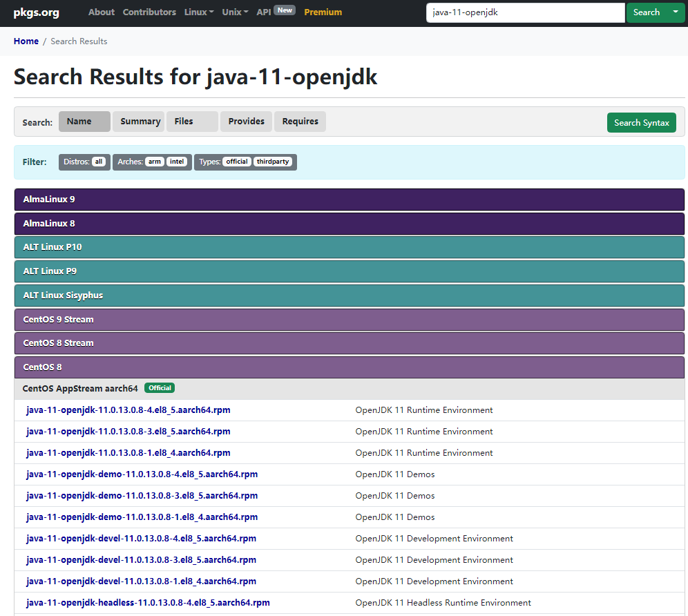The height and width of the screenshot is (616, 688).
Task: Expand the Unix dropdown menu
Action: point(235,12)
